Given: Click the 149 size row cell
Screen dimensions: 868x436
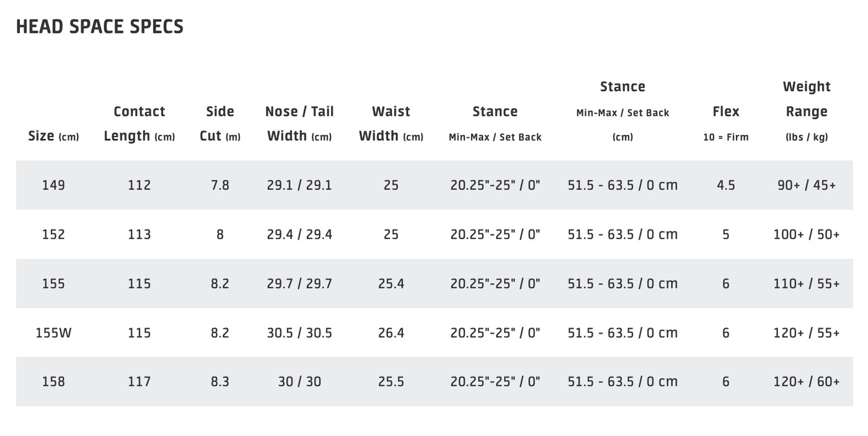Looking at the screenshot, I should coord(53,185).
